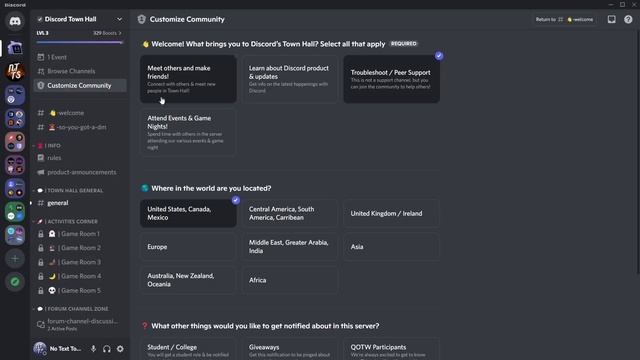Collapse the INFO channel category
The image size is (640, 360).
[x=49, y=145]
